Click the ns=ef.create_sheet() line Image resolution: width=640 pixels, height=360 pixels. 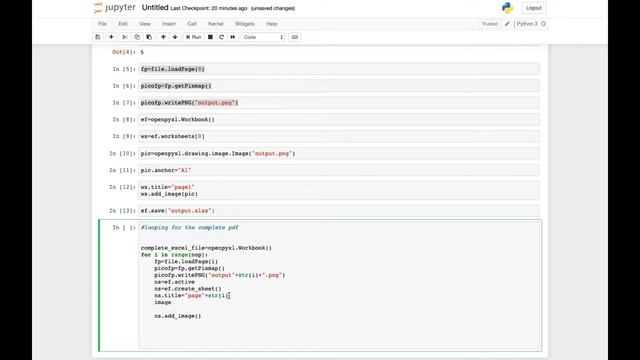coord(188,289)
